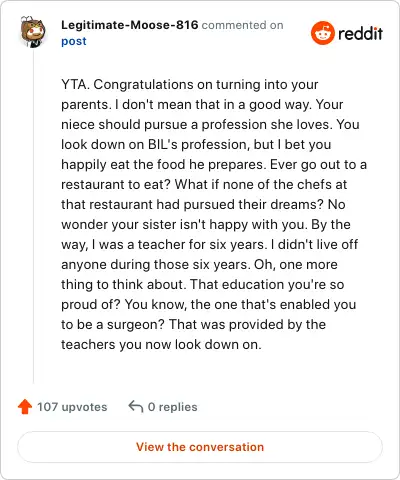The image size is (400, 480).
Task: Click the "commented on" text
Action: coord(243,25)
